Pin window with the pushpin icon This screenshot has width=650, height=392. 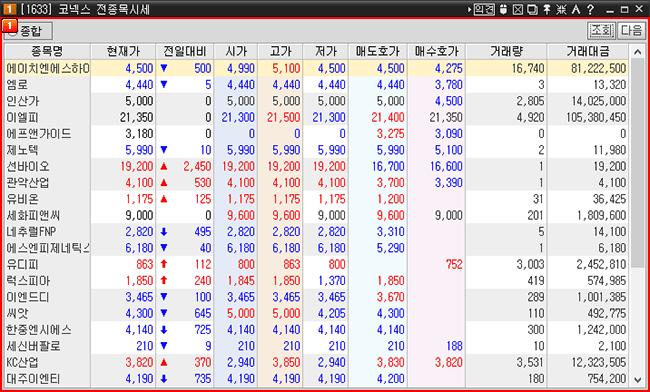(x=547, y=9)
